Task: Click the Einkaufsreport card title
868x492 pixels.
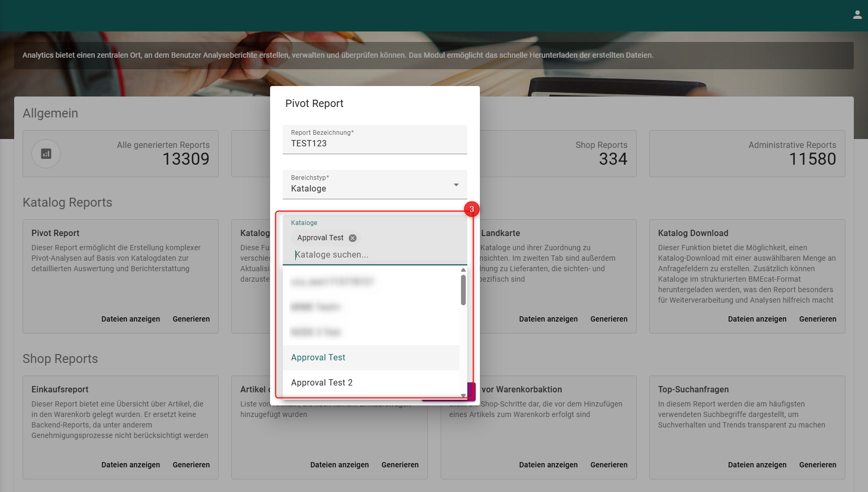Action: pyautogui.click(x=60, y=390)
